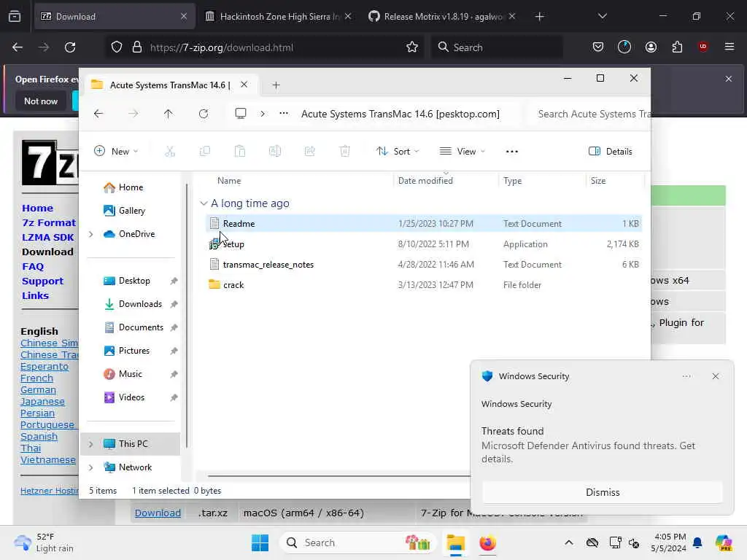Select the transmac_release_notes file

pos(424,264)
